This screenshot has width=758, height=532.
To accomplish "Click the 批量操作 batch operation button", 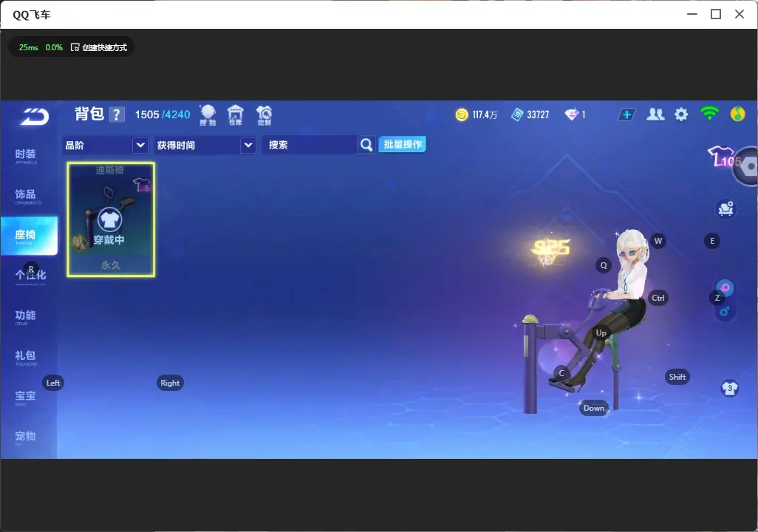I will (402, 145).
